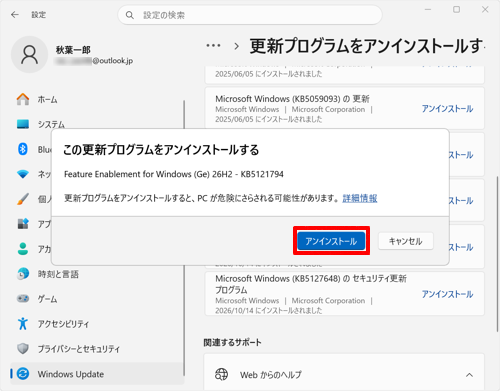Screen dimensions: 500x391
Task: Confirm with the blue アンインストール button
Action: pyautogui.click(x=331, y=241)
